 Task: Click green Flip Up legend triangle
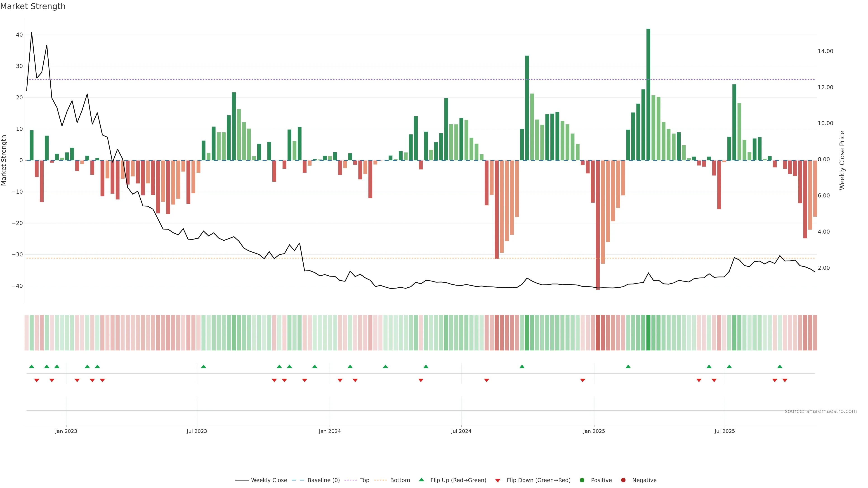pyautogui.click(x=421, y=480)
